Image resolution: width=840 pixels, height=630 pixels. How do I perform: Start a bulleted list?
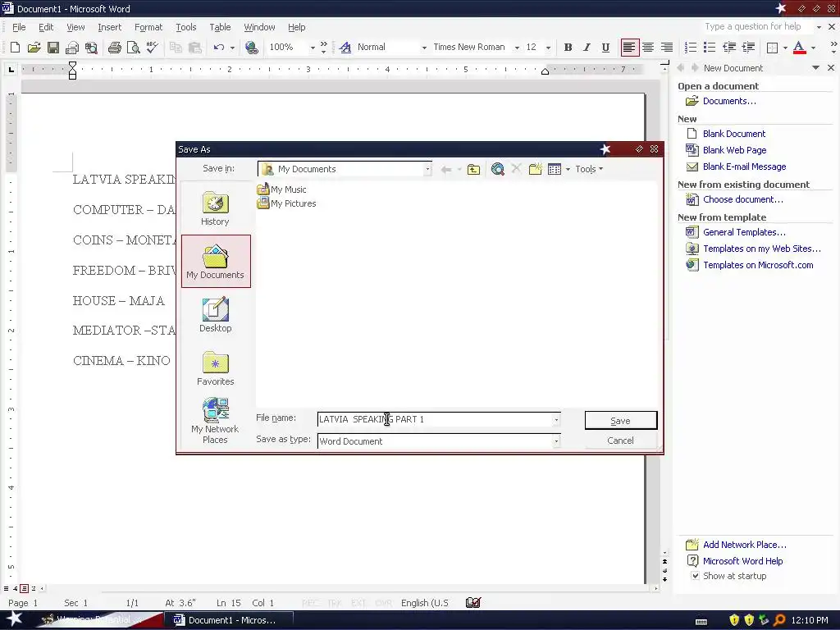click(710, 48)
